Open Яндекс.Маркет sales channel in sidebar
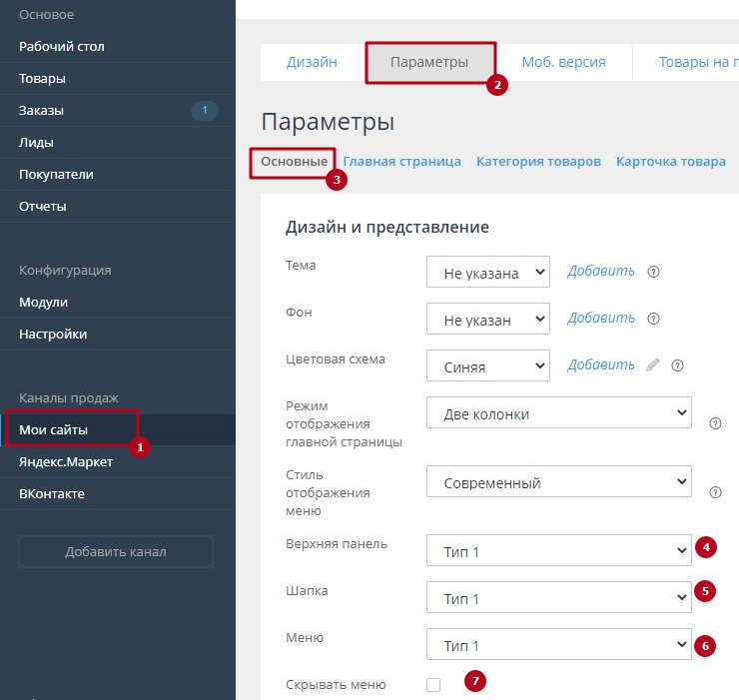The height and width of the screenshot is (700, 739). [x=66, y=461]
